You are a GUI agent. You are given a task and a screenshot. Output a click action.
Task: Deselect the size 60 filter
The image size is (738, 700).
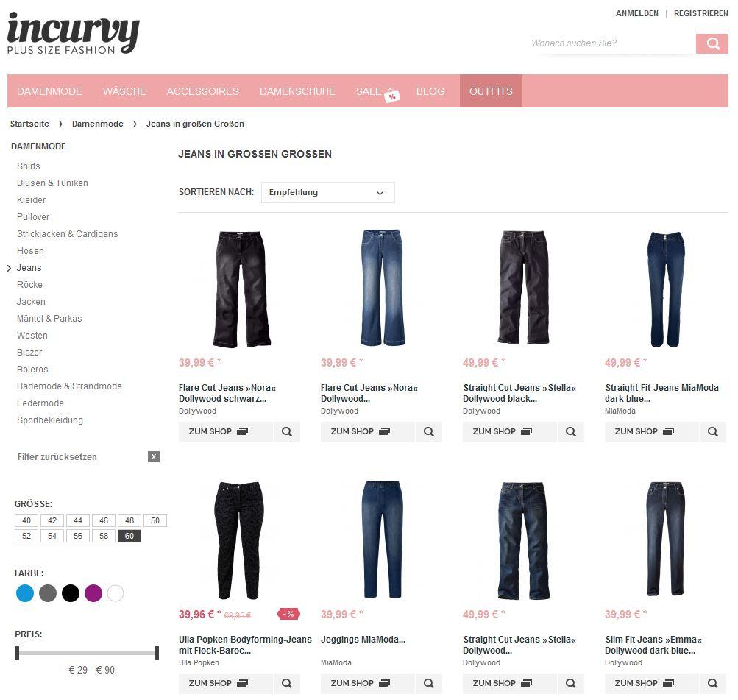click(x=129, y=536)
